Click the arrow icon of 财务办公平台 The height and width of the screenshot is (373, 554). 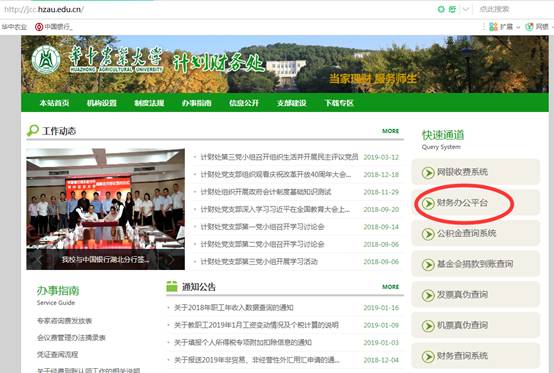428,203
